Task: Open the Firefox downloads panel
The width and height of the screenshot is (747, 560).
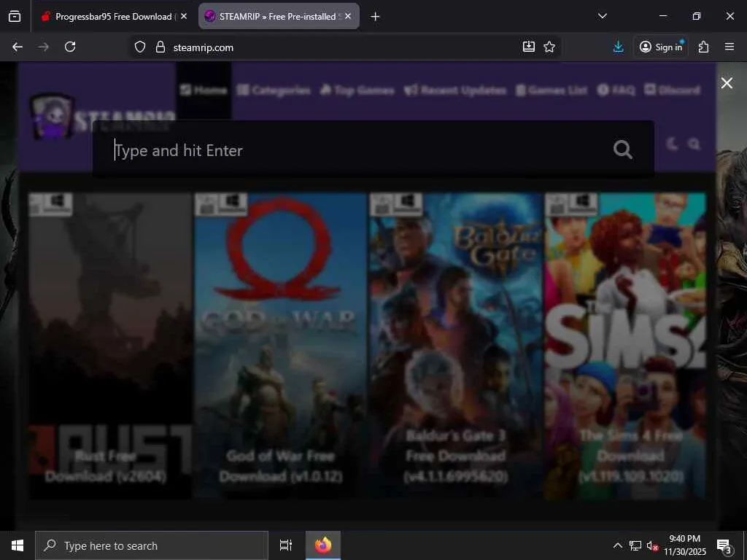Action: point(619,47)
